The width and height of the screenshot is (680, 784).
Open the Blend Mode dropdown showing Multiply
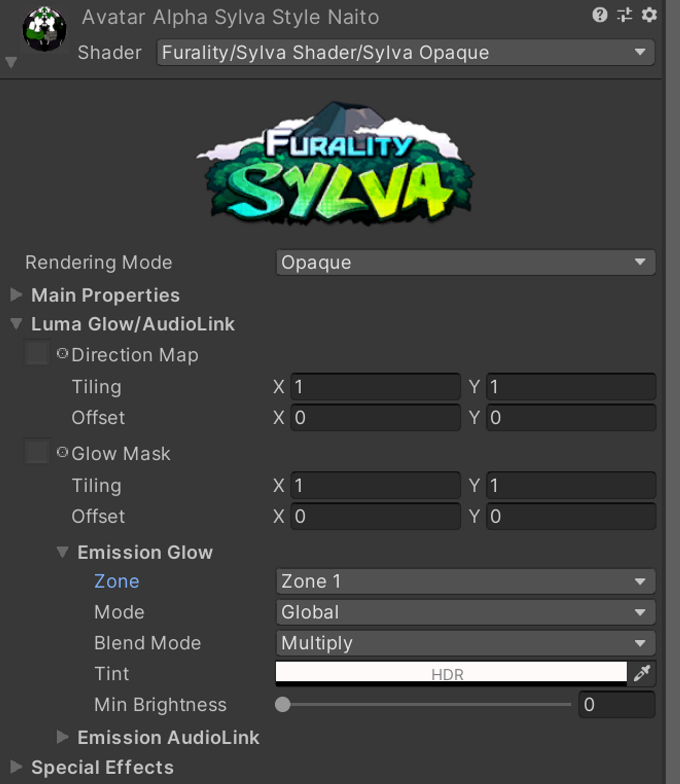tap(466, 643)
